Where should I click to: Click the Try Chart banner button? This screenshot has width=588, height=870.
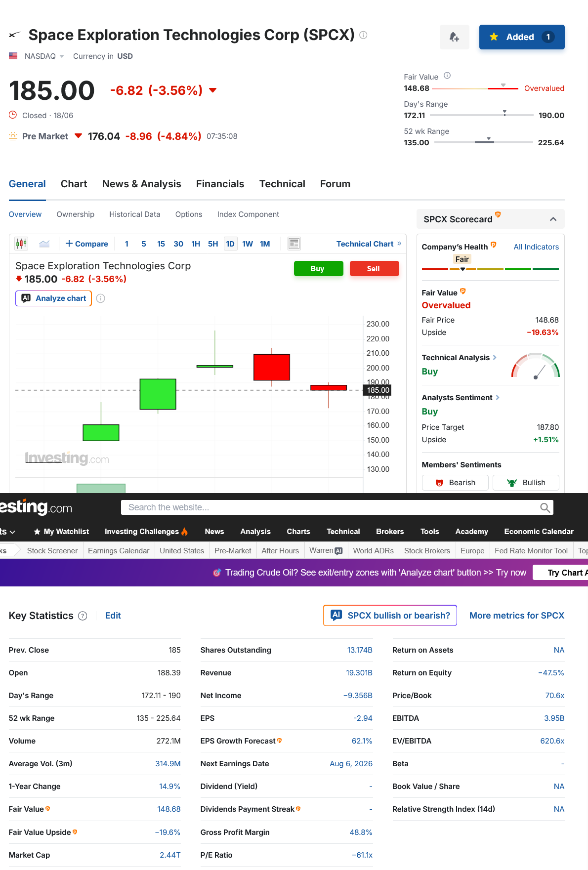point(560,573)
